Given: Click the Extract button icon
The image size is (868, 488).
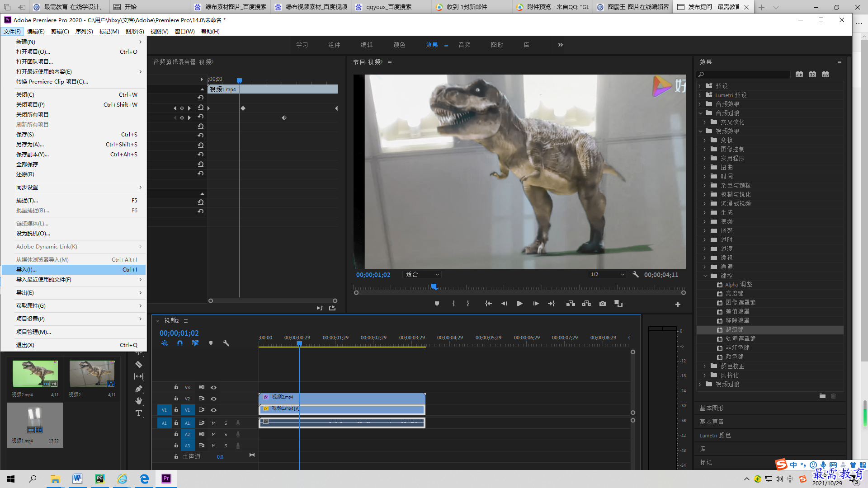Looking at the screenshot, I should [x=586, y=304].
